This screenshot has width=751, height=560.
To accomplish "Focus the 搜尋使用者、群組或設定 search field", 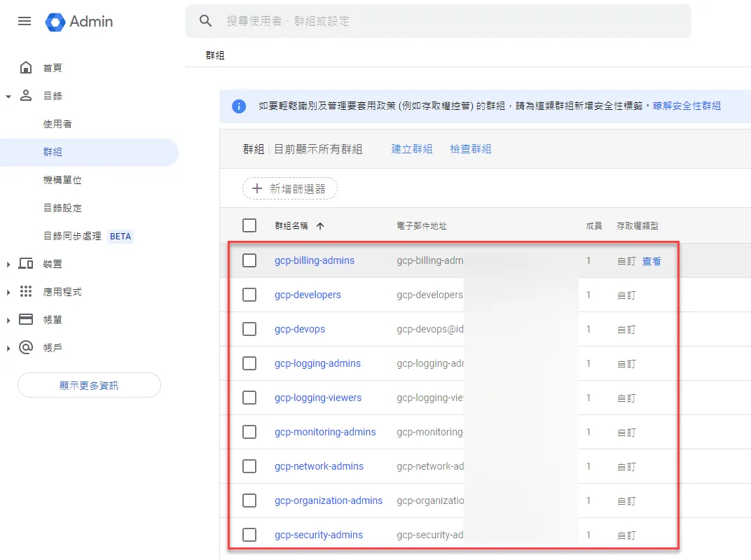I will tap(439, 21).
